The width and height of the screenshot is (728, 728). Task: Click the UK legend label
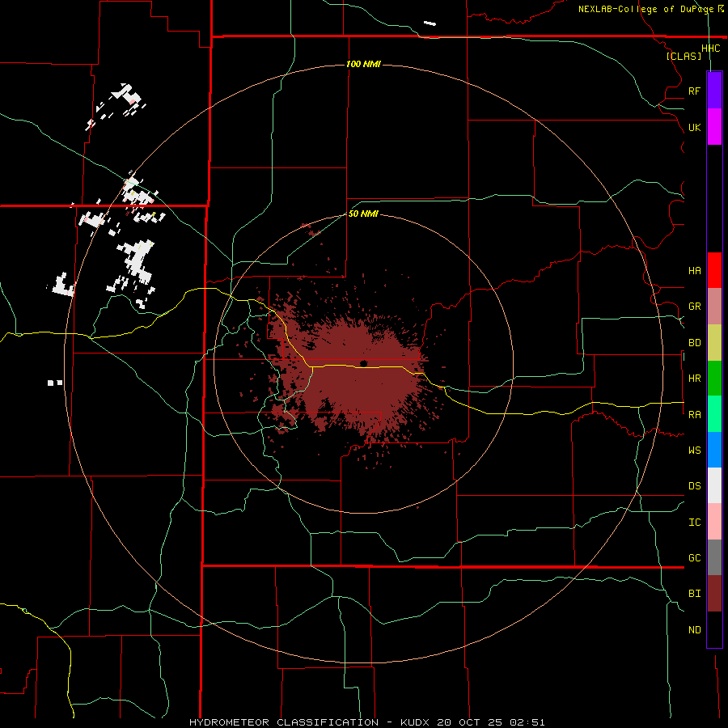tap(694, 127)
